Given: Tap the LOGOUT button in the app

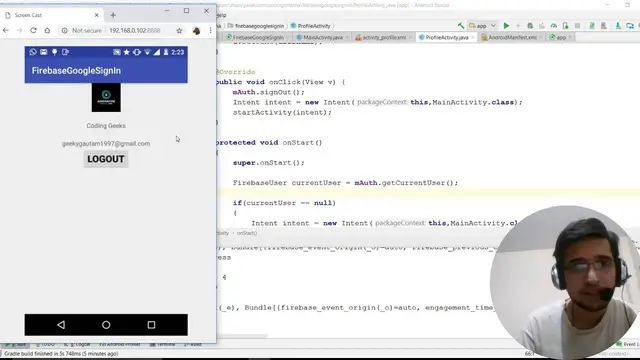Looking at the screenshot, I should click(x=106, y=159).
